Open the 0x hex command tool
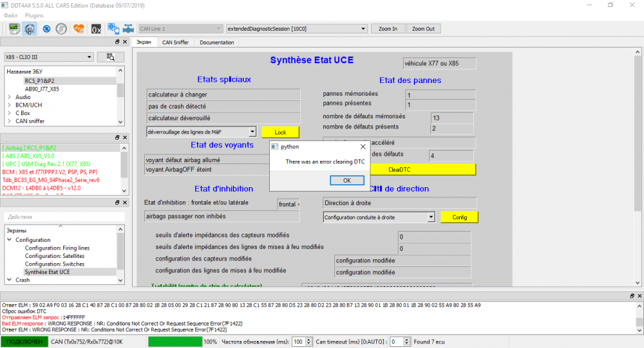The image size is (644, 348). tap(96, 29)
